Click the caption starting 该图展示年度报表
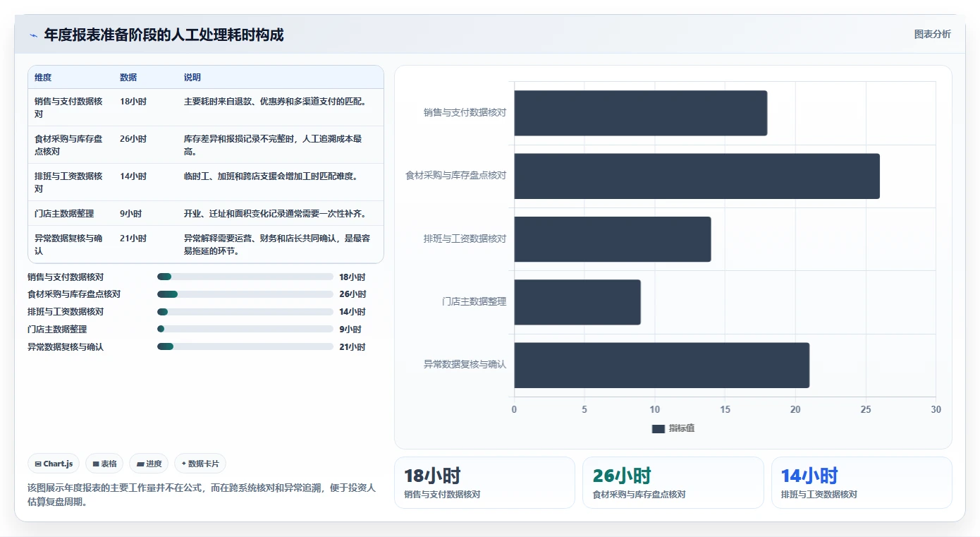Screen dimensions: 980x537 click(x=202, y=495)
